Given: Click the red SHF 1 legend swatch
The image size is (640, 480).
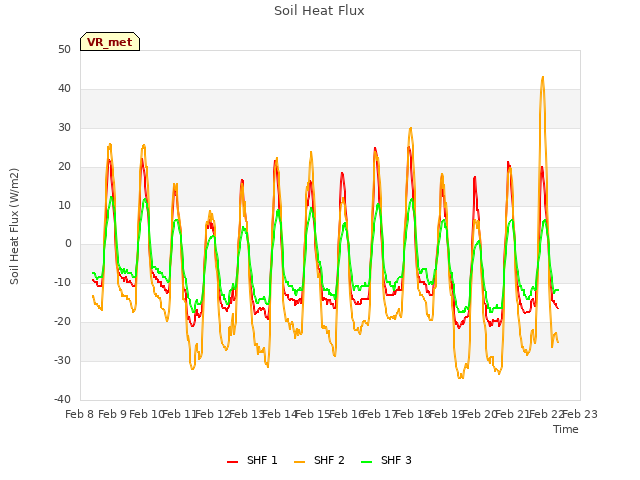Looking at the screenshot, I should pos(232,461).
